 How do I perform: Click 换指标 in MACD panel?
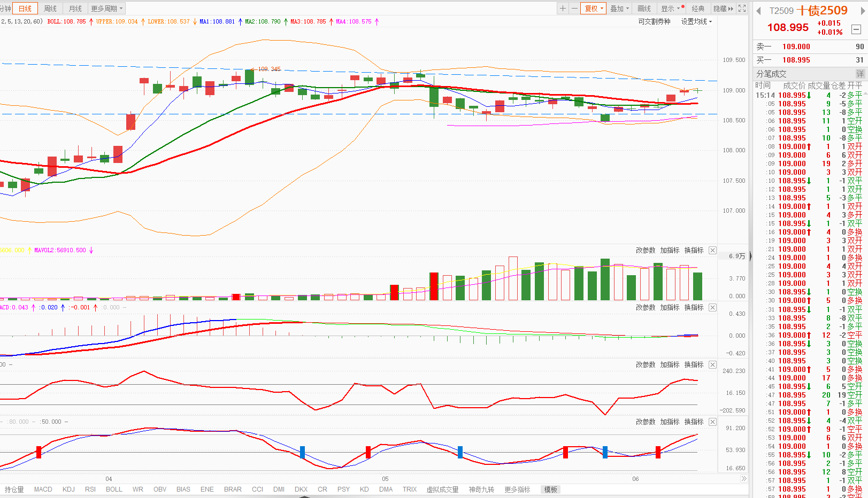click(694, 307)
